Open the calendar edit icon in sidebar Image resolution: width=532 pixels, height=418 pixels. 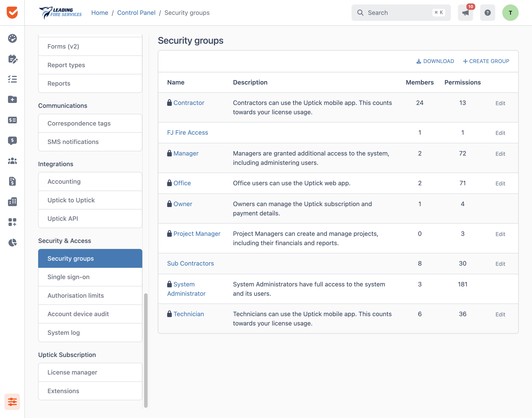click(x=12, y=59)
